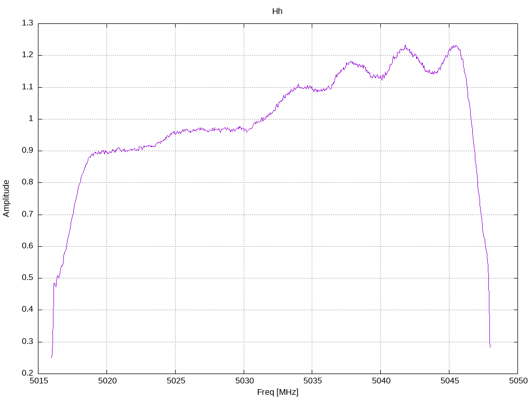Click the 'Amplitude' y-axis label
This screenshot has height=399, width=532.
(6, 198)
